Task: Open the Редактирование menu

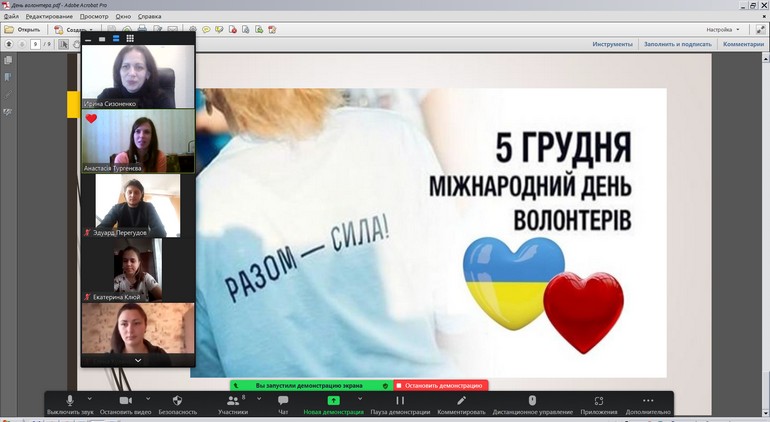Action: click(49, 16)
